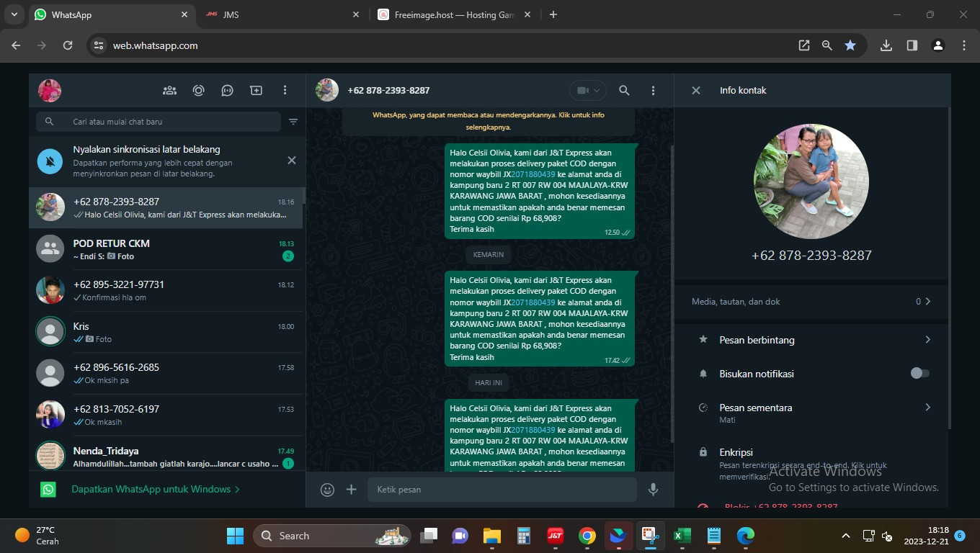Open the Windows Start menu
The height and width of the screenshot is (553, 980).
235,536
